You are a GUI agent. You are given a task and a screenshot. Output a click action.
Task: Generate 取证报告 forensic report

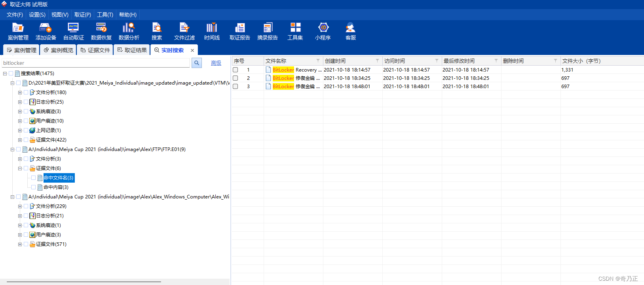click(240, 31)
